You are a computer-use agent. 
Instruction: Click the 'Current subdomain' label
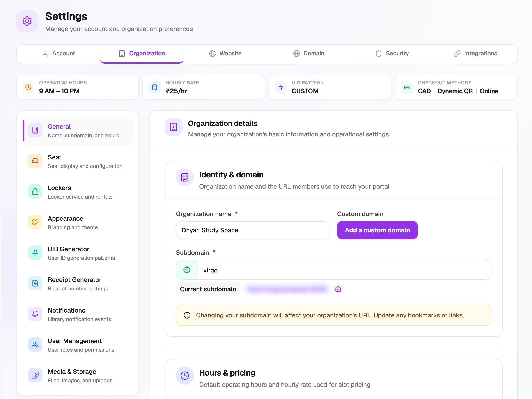tap(208, 289)
